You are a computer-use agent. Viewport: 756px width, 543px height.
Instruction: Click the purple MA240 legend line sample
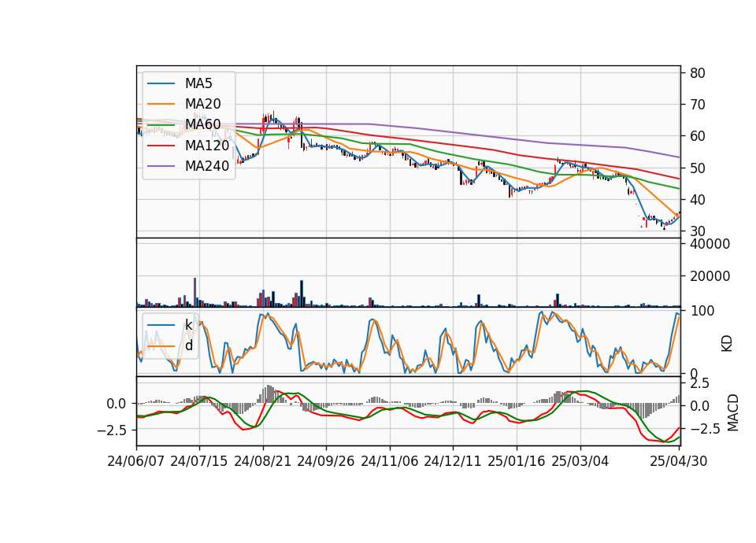[x=161, y=166]
